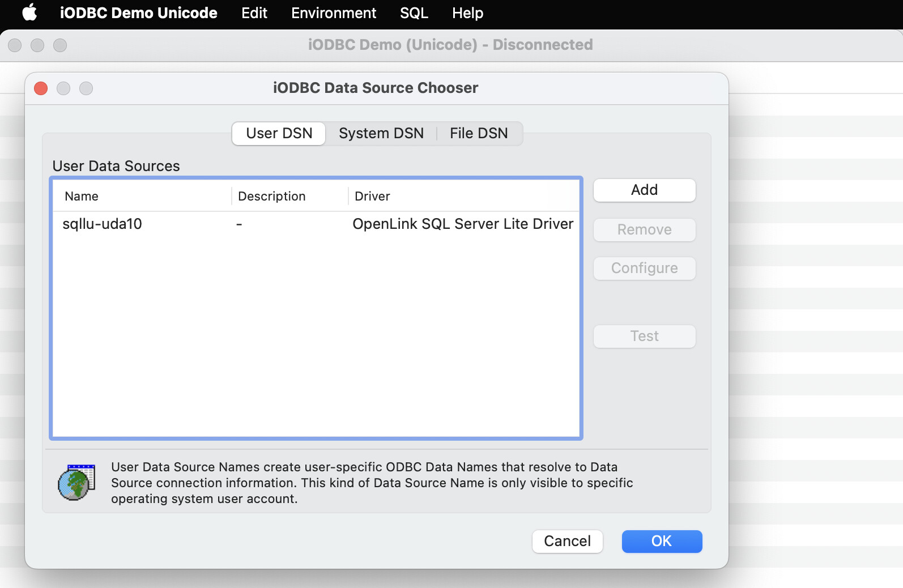Switch to the System DSN tab
The width and height of the screenshot is (903, 588).
coord(381,133)
